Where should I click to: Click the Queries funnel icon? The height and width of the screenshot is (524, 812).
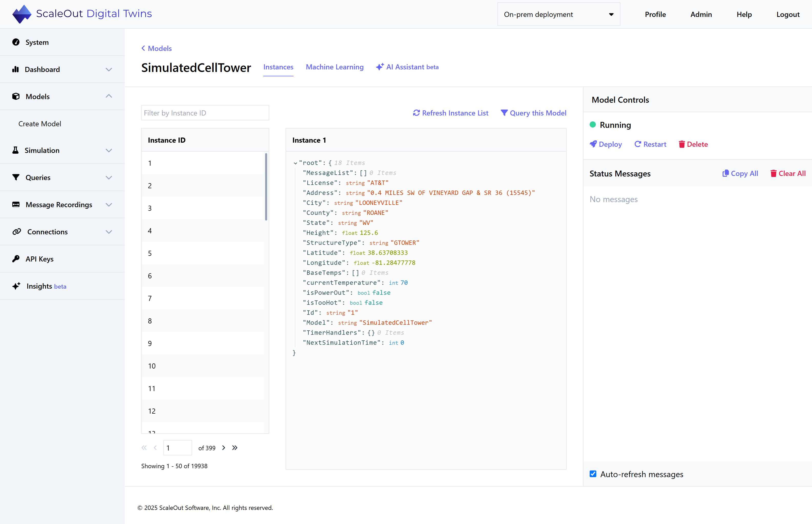[16, 177]
